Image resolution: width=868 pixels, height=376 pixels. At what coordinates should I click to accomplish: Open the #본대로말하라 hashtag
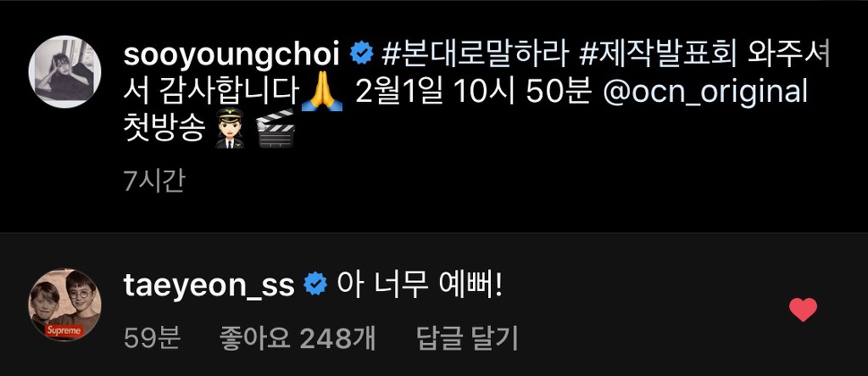(476, 54)
